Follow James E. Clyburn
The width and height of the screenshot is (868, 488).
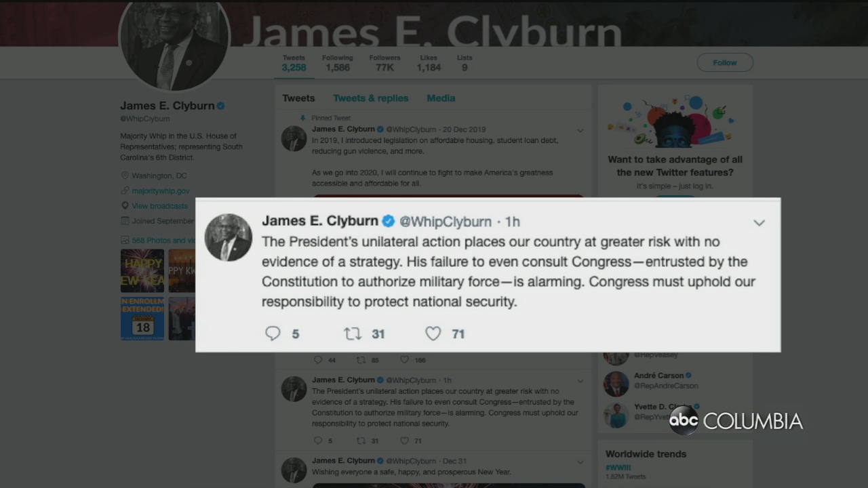point(725,62)
